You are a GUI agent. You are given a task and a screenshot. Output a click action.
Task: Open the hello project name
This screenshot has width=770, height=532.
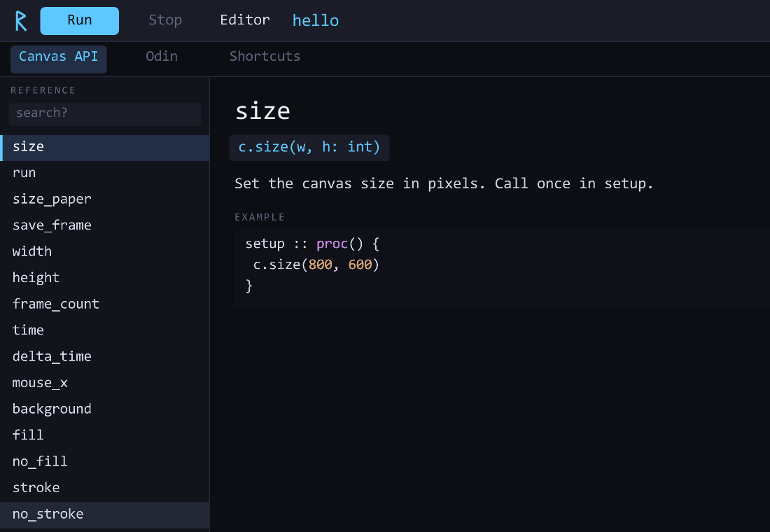315,20
